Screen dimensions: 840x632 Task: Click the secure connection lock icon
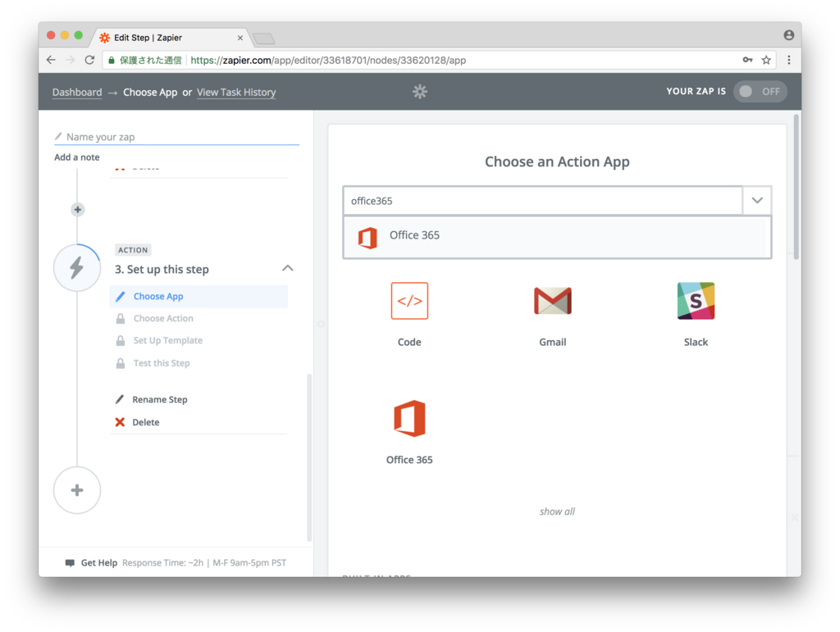point(112,61)
